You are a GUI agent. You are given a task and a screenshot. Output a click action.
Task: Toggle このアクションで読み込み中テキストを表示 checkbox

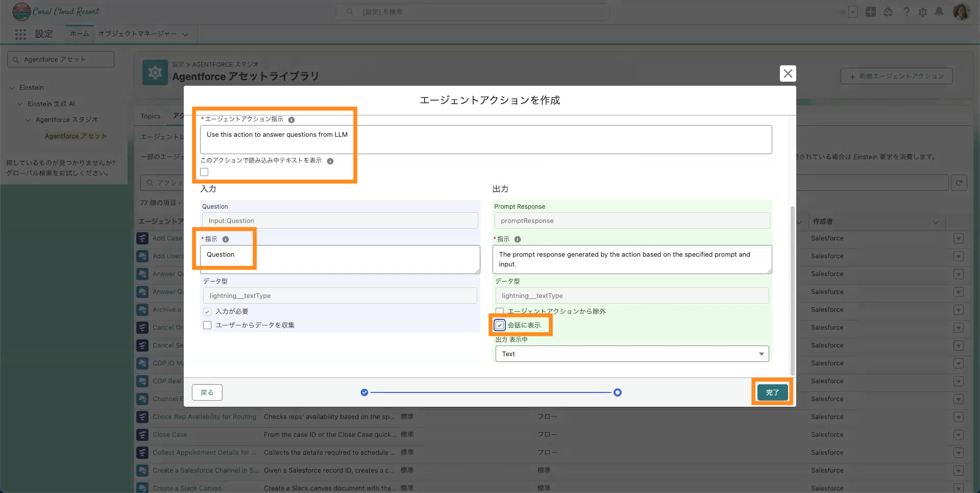click(x=204, y=172)
